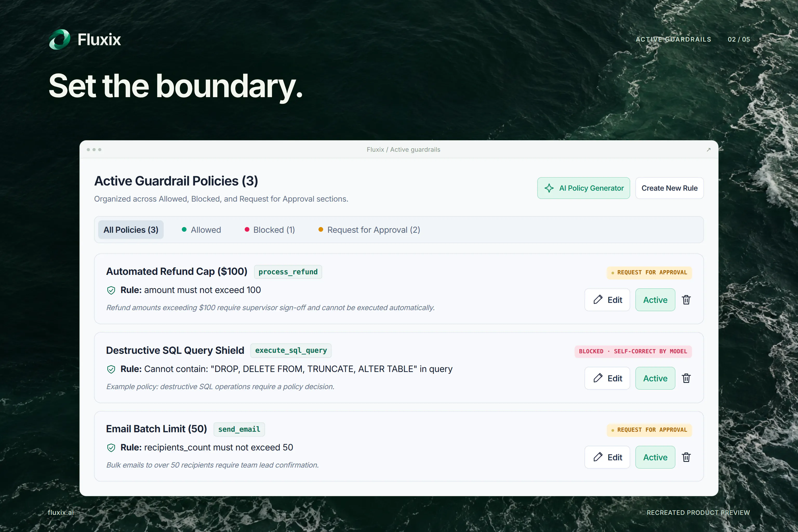Delete the Email Batch Limit policy via its trash icon
Viewport: 798px width, 532px height.
(686, 457)
